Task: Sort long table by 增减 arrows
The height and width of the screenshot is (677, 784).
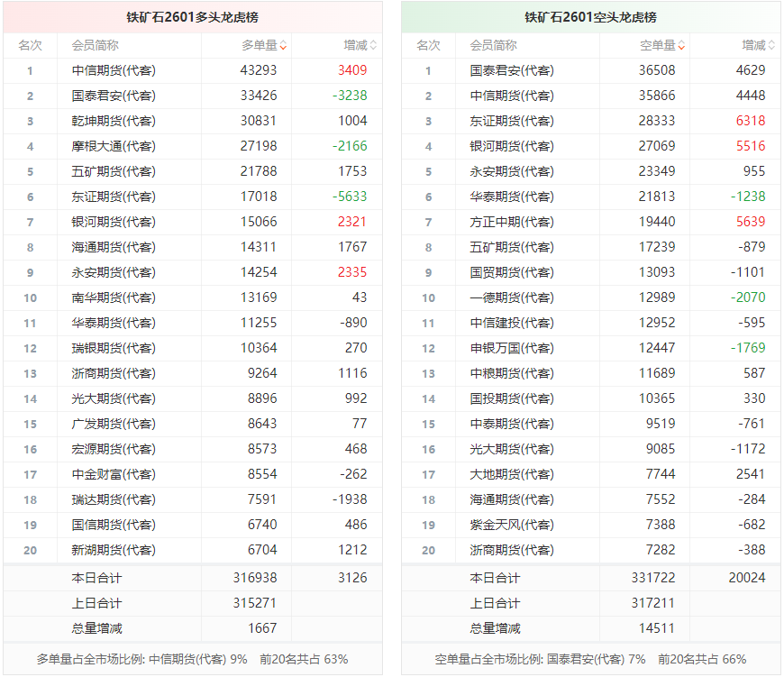Action: (x=373, y=45)
